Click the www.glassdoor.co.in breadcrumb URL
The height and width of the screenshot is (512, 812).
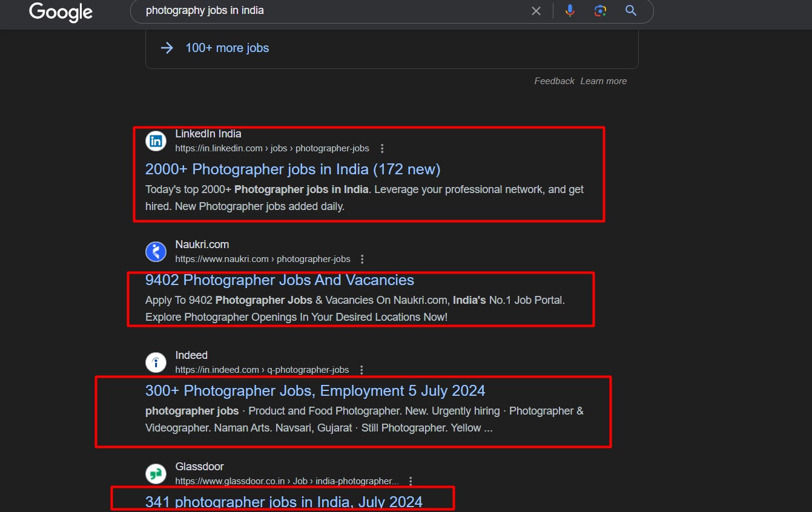point(287,481)
